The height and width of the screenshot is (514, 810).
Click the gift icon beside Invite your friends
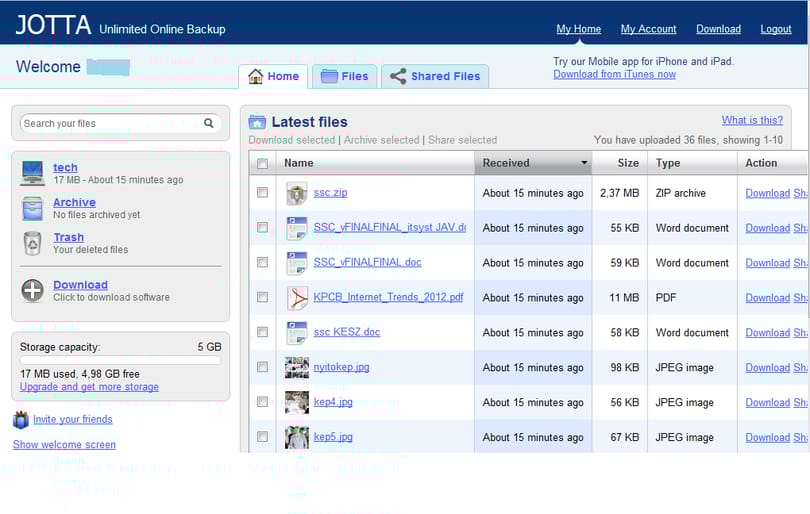click(x=21, y=420)
